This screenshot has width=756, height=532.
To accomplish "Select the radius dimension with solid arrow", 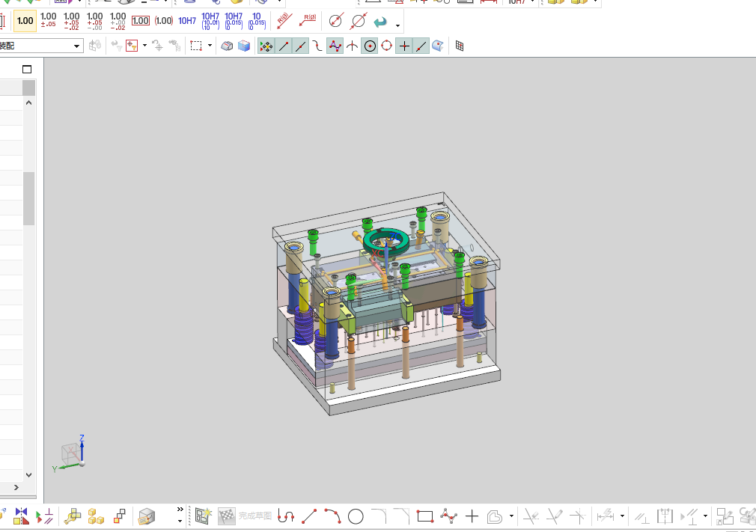I will point(284,21).
